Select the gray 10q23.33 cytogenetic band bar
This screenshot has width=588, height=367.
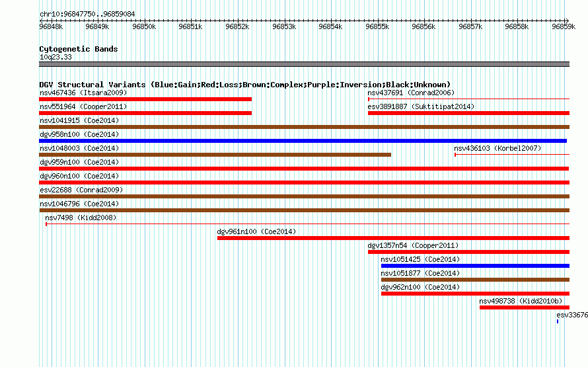304,64
